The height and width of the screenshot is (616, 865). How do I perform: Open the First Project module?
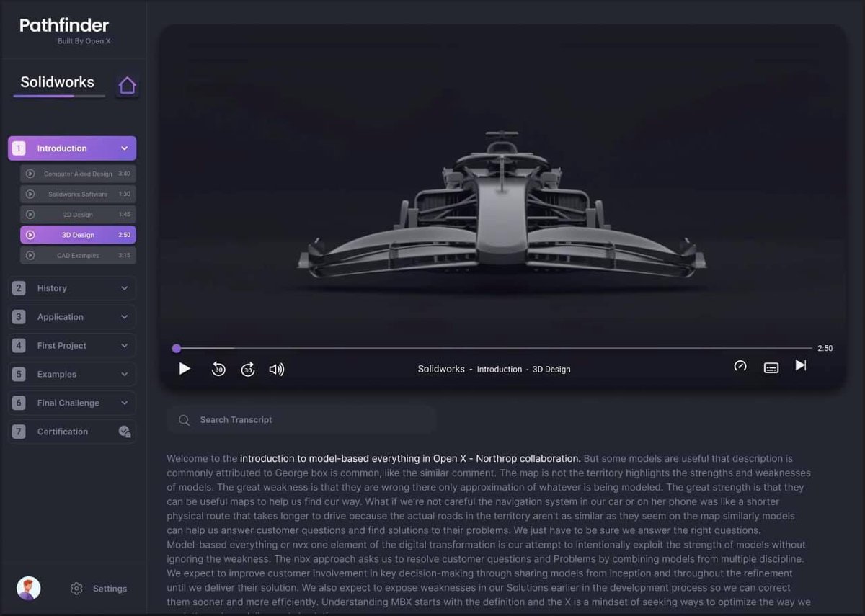coord(72,346)
